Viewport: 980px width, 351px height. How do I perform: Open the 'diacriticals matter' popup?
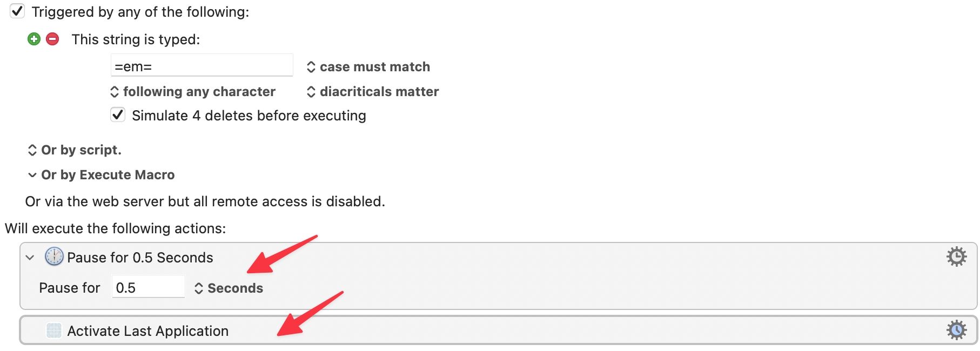coord(373,92)
